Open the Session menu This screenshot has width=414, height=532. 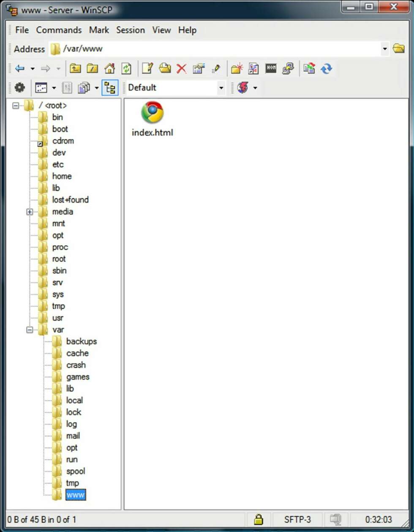131,30
